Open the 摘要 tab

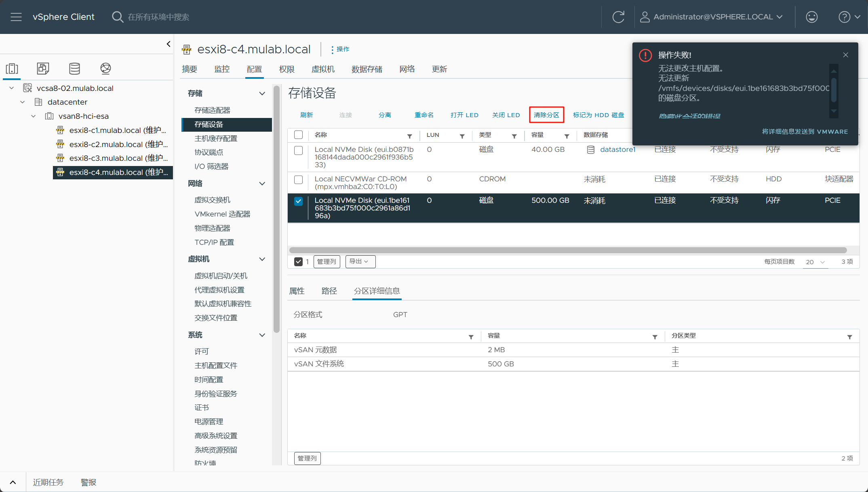190,69
